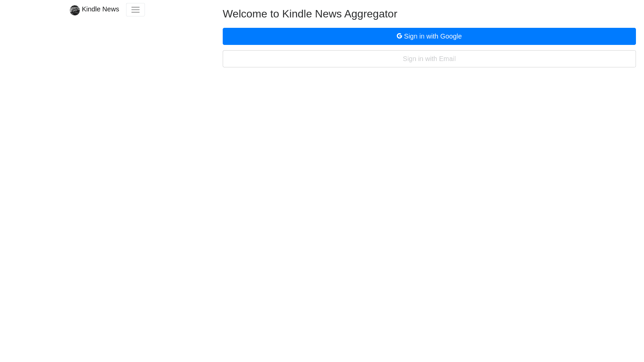Click the Welcome to Kindle News Aggregator heading
Screen dimensions: 644x362
click(x=310, y=14)
